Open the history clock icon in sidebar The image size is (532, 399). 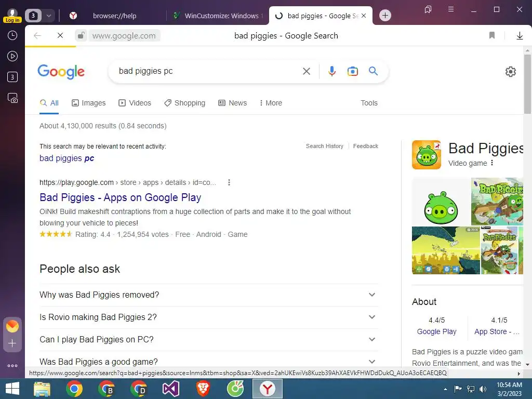(12, 35)
